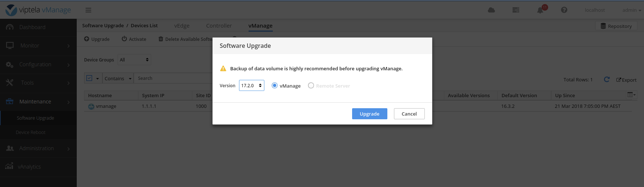644x187 pixels.
Task: Click the task list icon in header
Action: pos(516,10)
